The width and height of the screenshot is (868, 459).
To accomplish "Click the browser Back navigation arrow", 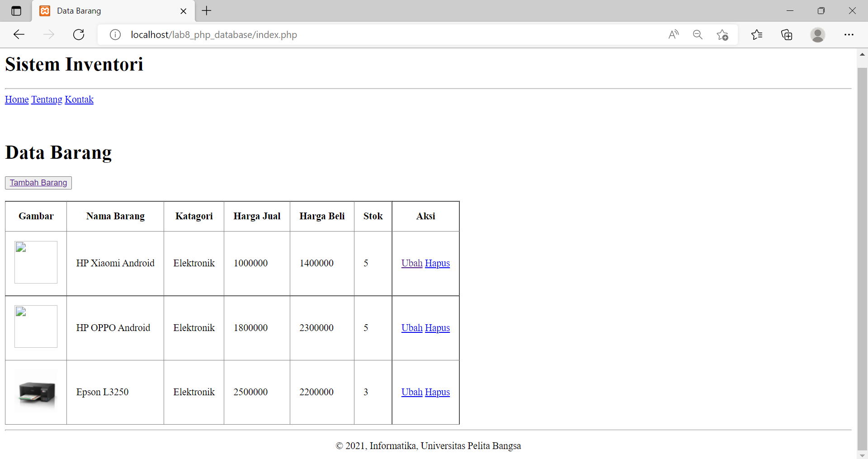I will (x=19, y=34).
